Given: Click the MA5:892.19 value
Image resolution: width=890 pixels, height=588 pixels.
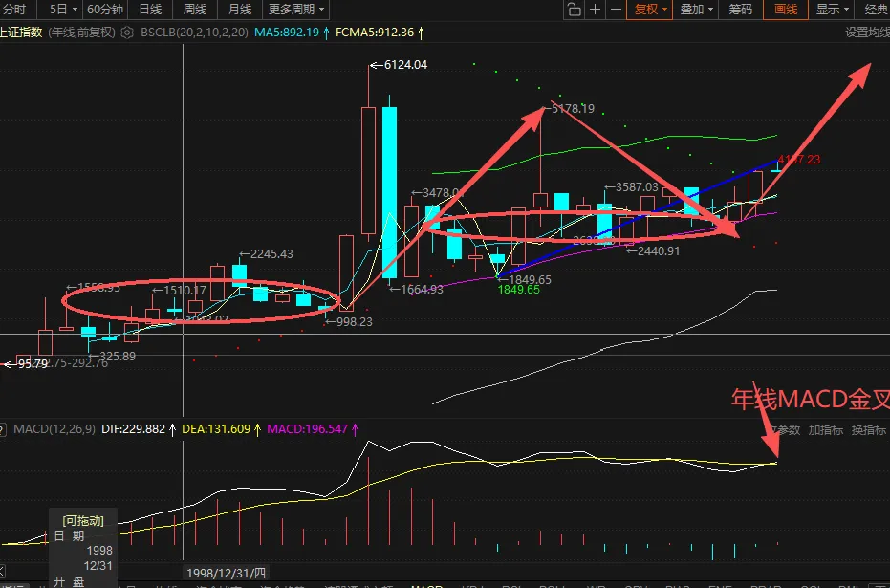Looking at the screenshot, I should tap(287, 33).
